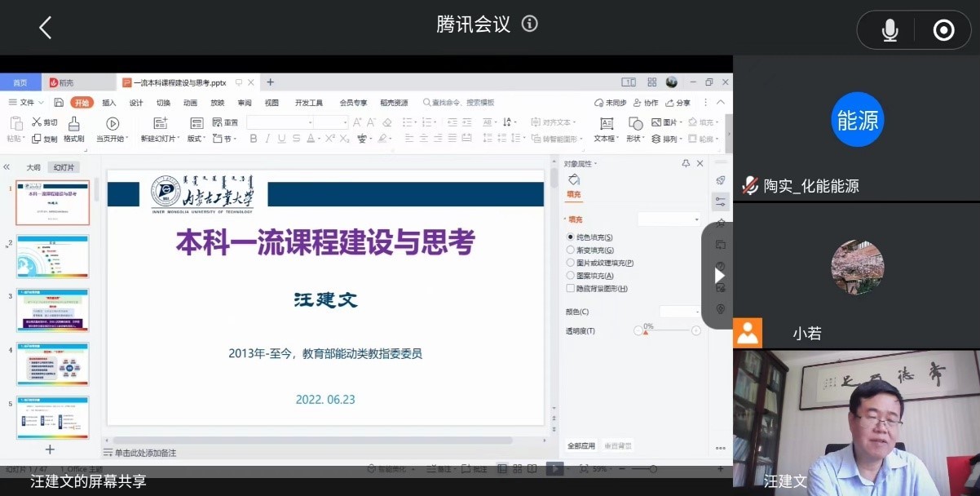This screenshot has height=496, width=980.
Task: Click the 形状 shapes icon
Action: (633, 123)
